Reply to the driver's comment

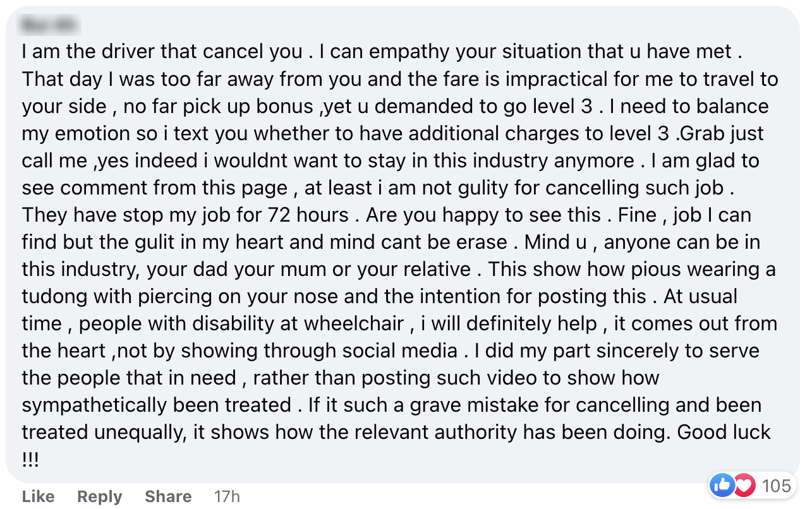99,496
